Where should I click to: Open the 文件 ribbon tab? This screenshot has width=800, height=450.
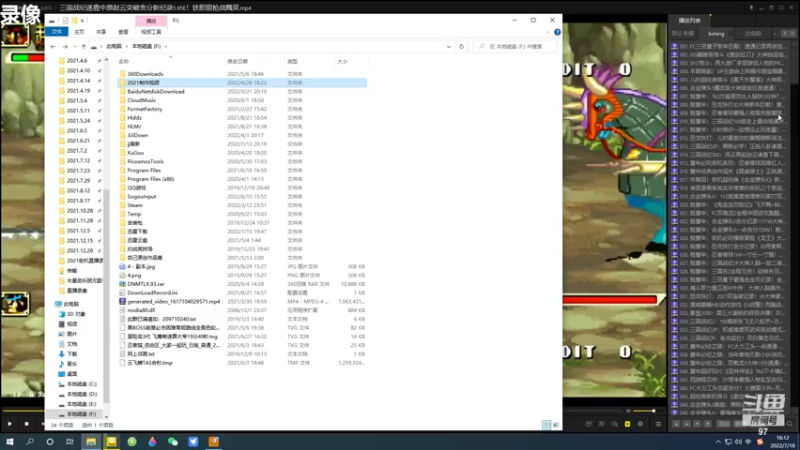(57, 32)
